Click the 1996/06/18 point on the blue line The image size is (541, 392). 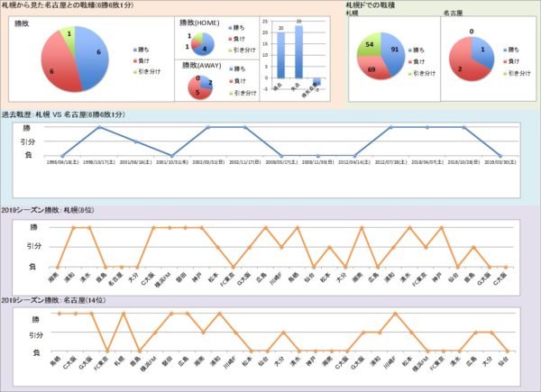click(x=61, y=156)
